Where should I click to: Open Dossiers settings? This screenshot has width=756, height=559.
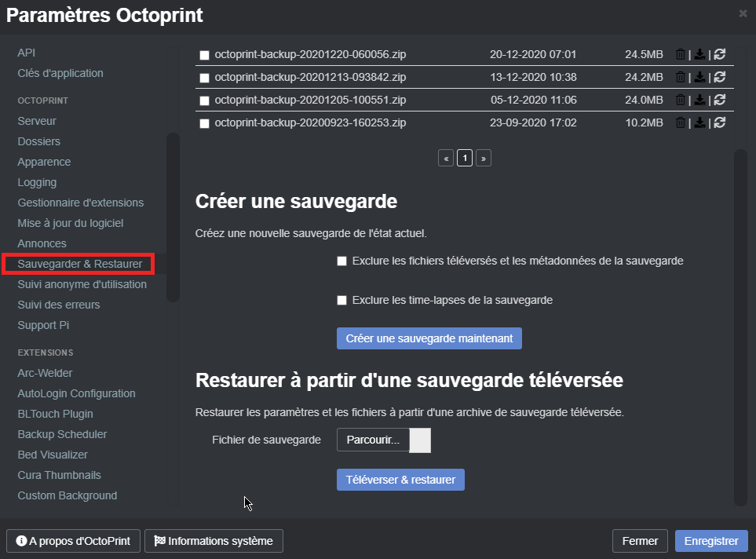tap(39, 141)
